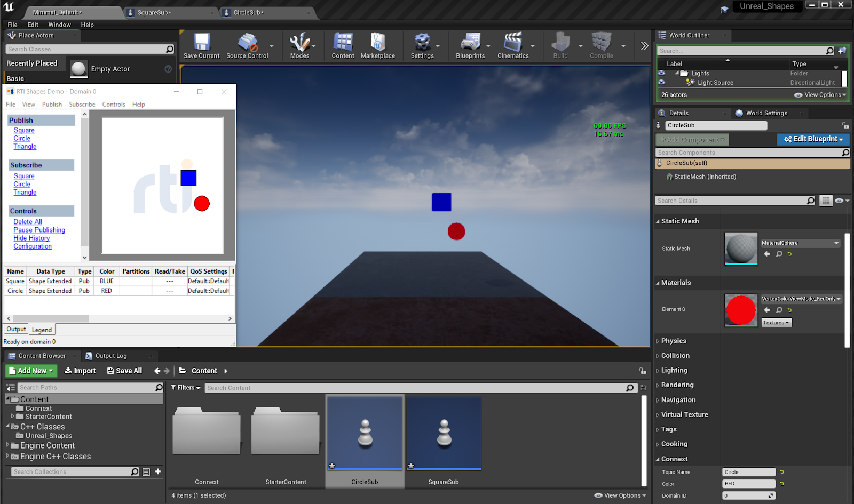Screen dimensions: 854x504
Task: Click the Build toolbar icon
Action: tap(560, 45)
